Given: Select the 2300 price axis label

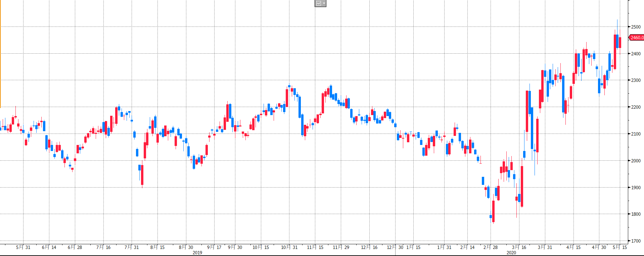Looking at the screenshot, I should coord(636,80).
